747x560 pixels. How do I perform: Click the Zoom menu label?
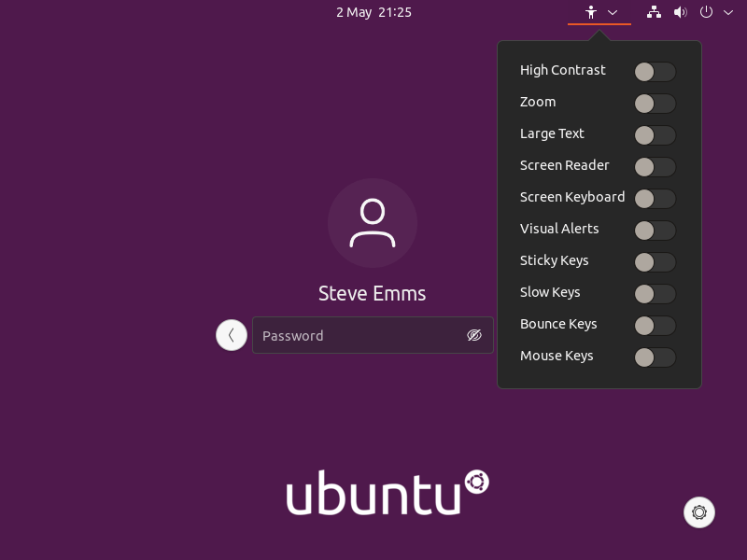tap(538, 102)
